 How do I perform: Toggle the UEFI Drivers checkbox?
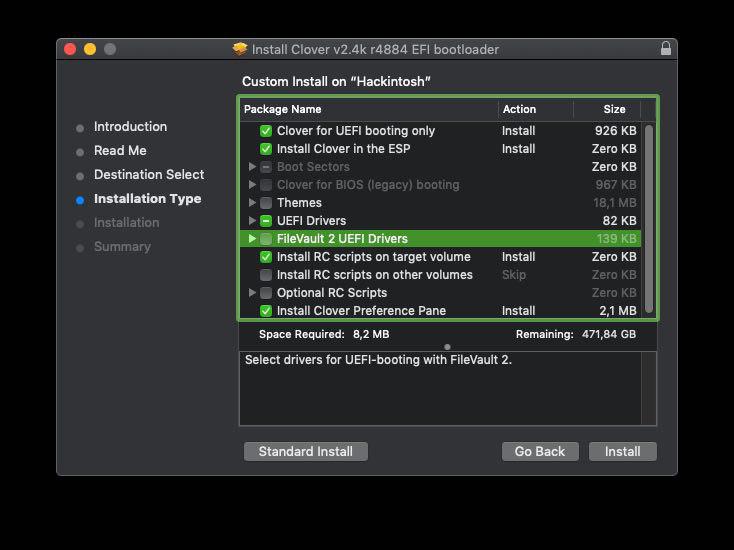coord(266,220)
